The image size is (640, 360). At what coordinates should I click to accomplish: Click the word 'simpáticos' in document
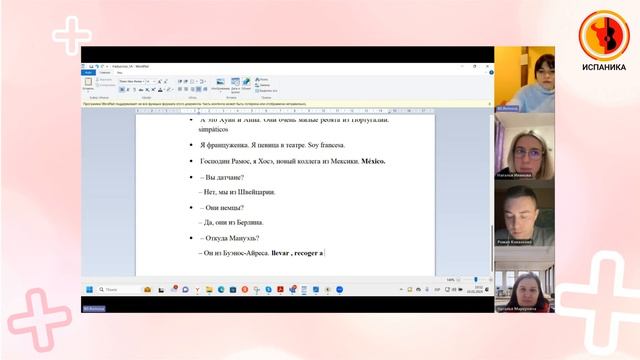(x=213, y=129)
